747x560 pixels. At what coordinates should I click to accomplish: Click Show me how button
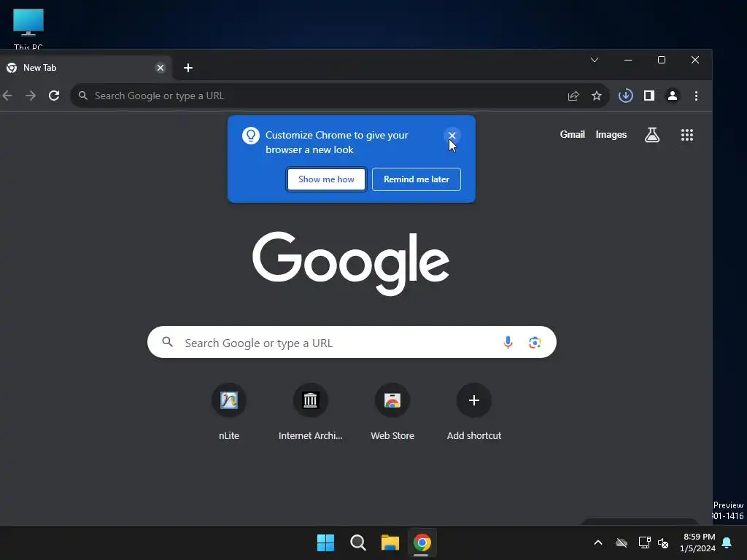tap(326, 179)
